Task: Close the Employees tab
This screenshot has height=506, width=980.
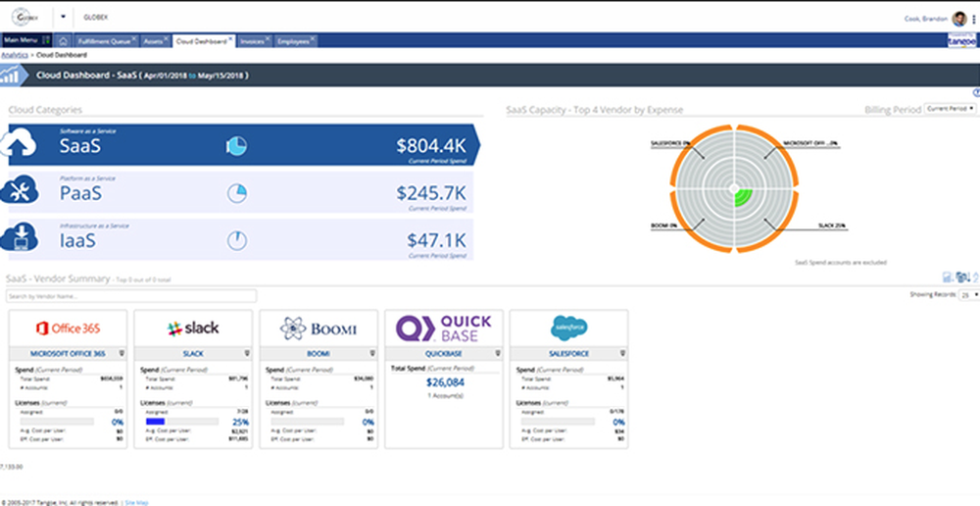Action: [x=313, y=39]
